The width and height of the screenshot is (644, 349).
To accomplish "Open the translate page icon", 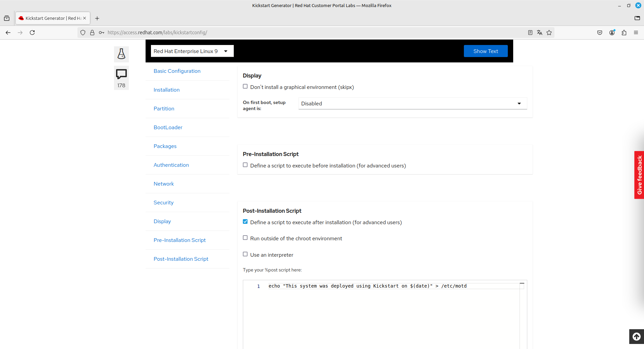I will pyautogui.click(x=540, y=33).
